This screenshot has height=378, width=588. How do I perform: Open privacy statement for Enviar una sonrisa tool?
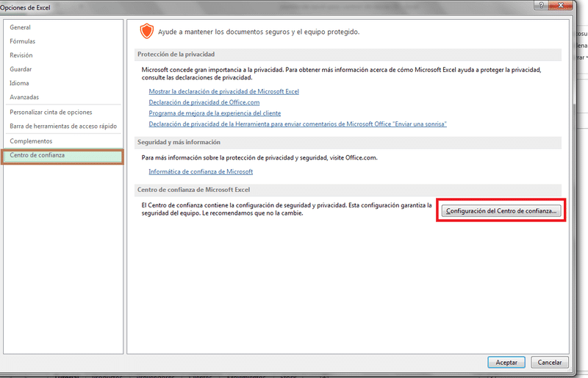(298, 124)
